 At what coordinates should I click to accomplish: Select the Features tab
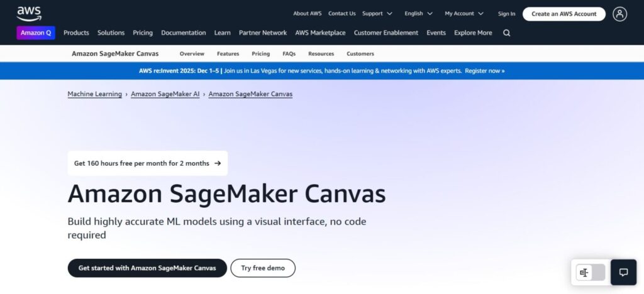[x=228, y=54]
